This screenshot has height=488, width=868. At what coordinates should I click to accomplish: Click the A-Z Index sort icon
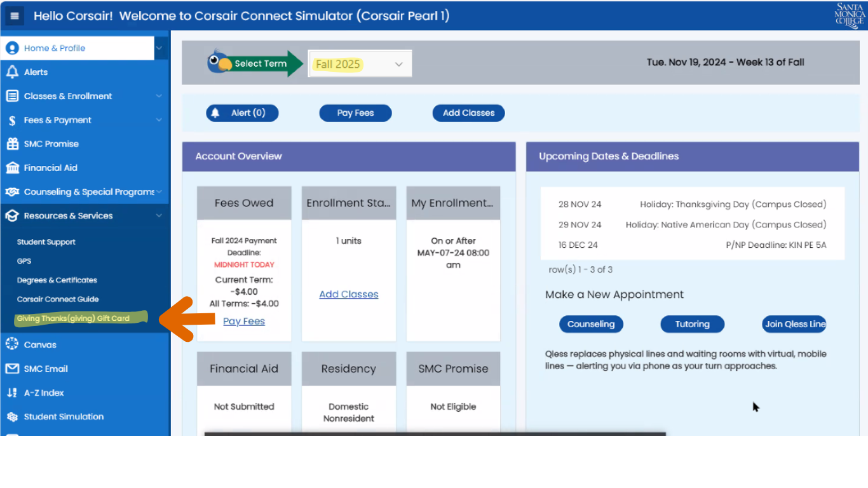click(x=12, y=393)
